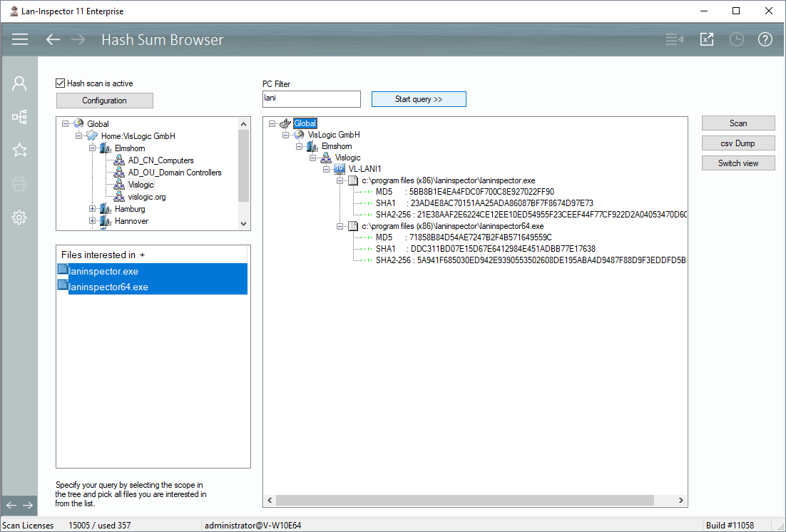786x532 pixels.
Task: Open the user account sidebar icon
Action: (19, 83)
